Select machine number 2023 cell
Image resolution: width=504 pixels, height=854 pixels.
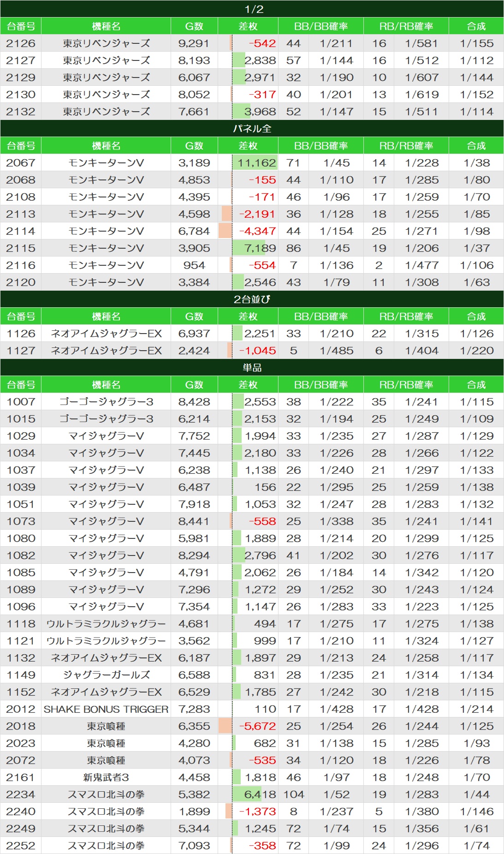[21, 743]
